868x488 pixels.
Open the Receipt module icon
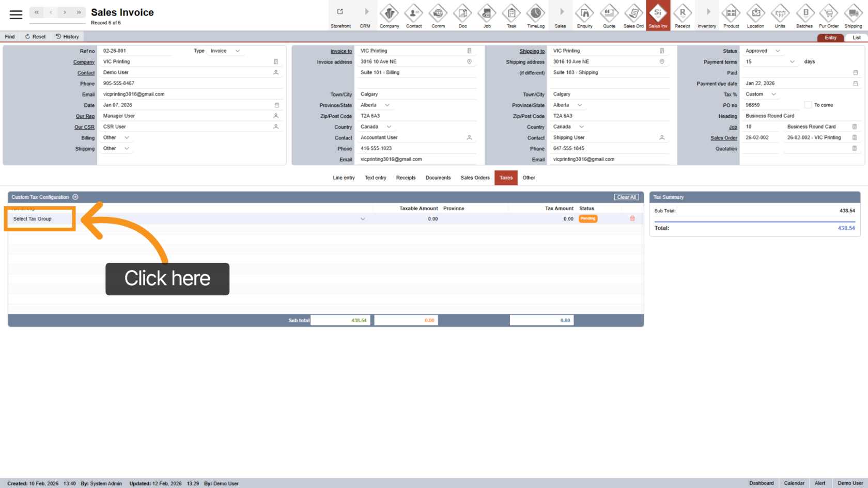[x=682, y=15]
